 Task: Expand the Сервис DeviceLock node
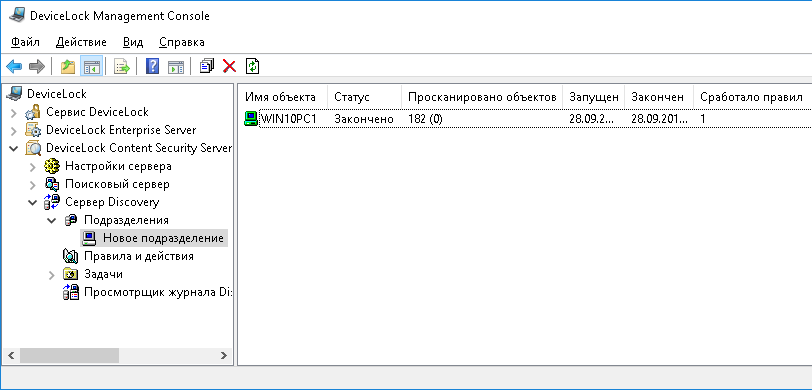[13, 112]
